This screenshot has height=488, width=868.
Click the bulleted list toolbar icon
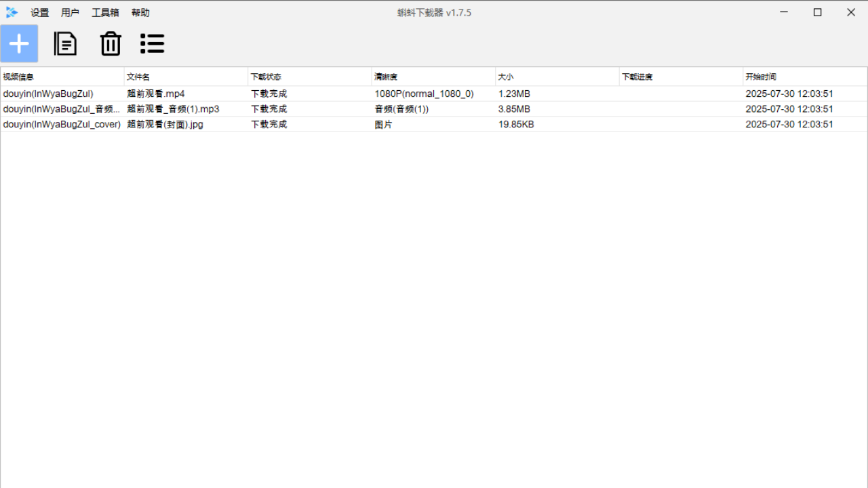point(153,44)
